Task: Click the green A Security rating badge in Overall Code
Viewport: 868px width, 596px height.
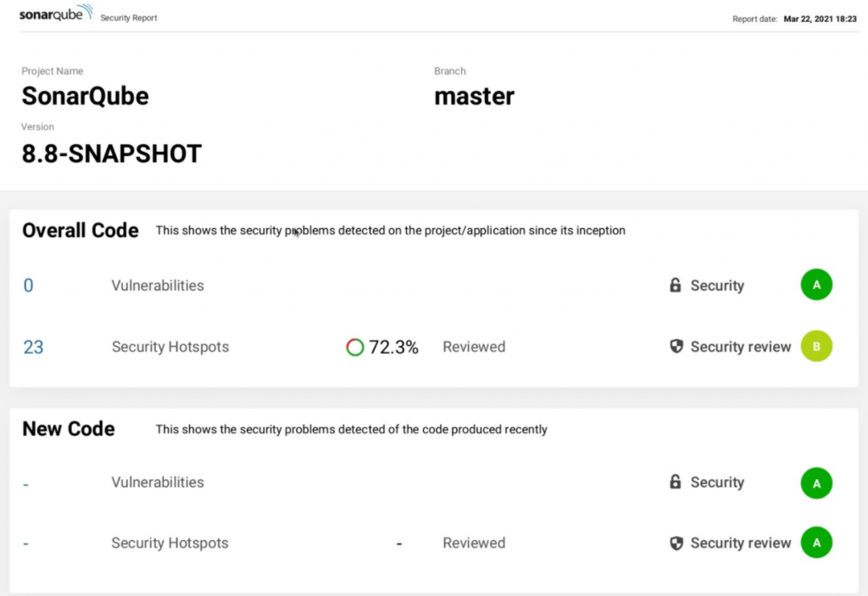Action: pos(816,285)
